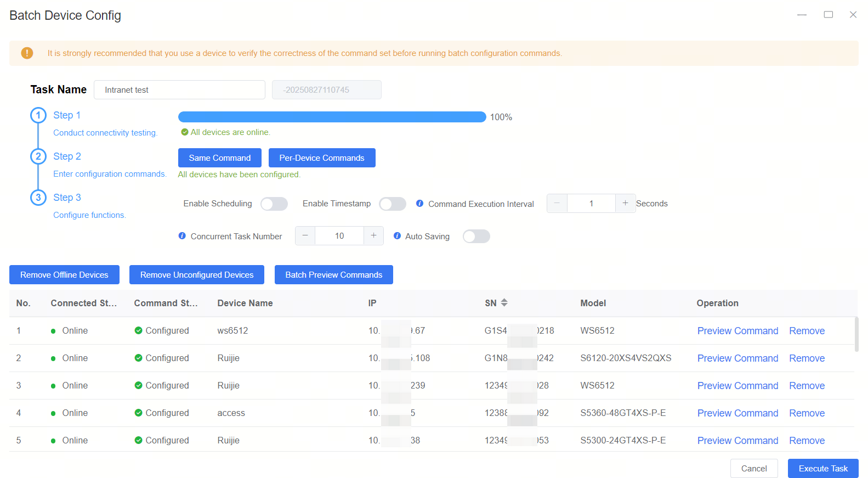
Task: Click green check icon beside 'All devices are online'
Action: pyautogui.click(x=185, y=132)
